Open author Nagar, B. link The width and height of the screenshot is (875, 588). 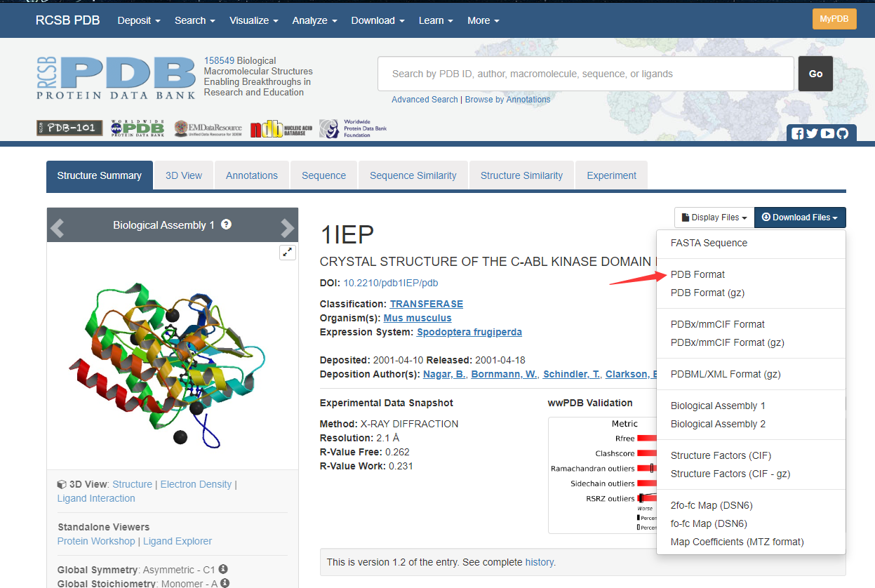[444, 374]
